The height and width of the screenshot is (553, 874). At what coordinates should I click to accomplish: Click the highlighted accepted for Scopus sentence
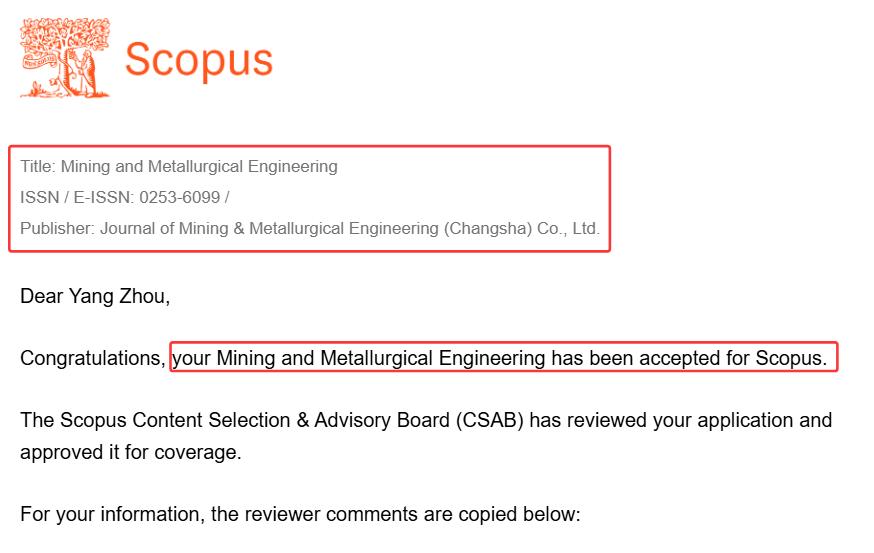(503, 357)
